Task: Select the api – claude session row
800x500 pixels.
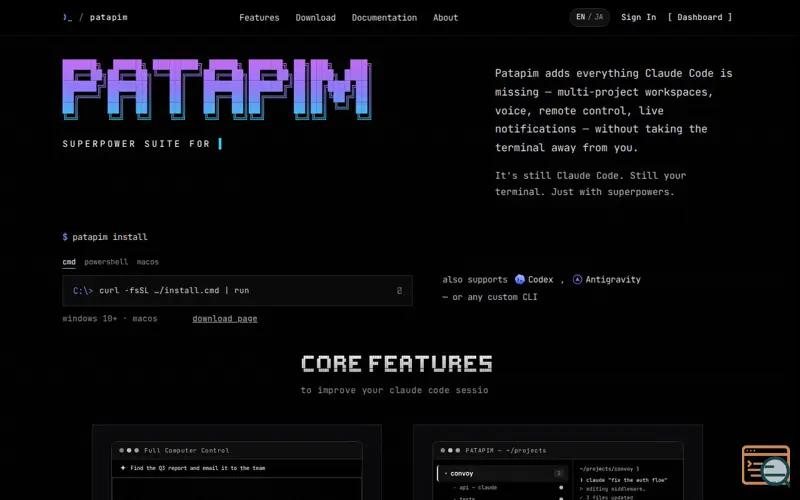Action: (x=503, y=488)
